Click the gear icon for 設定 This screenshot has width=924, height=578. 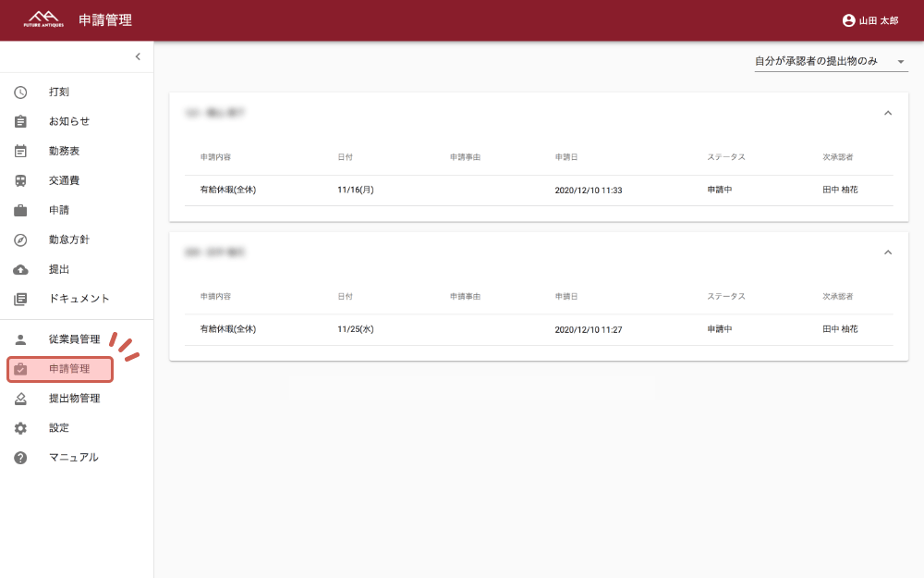click(x=20, y=428)
